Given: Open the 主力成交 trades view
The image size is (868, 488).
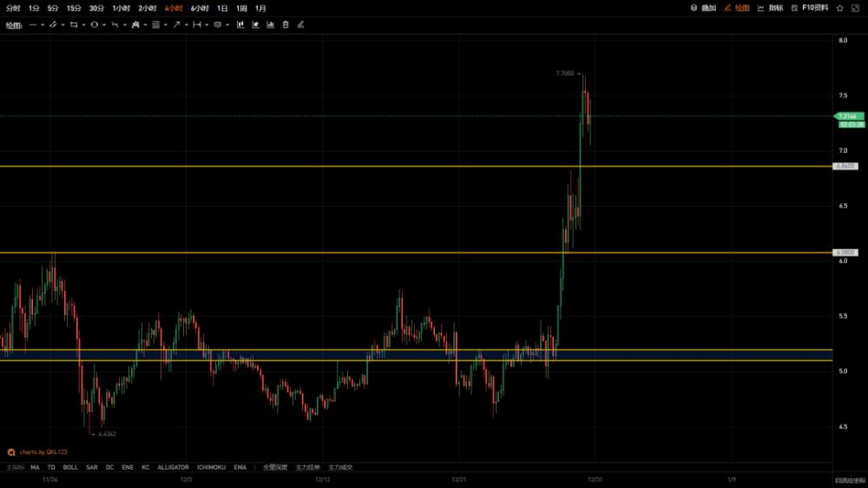Looking at the screenshot, I should point(340,467).
